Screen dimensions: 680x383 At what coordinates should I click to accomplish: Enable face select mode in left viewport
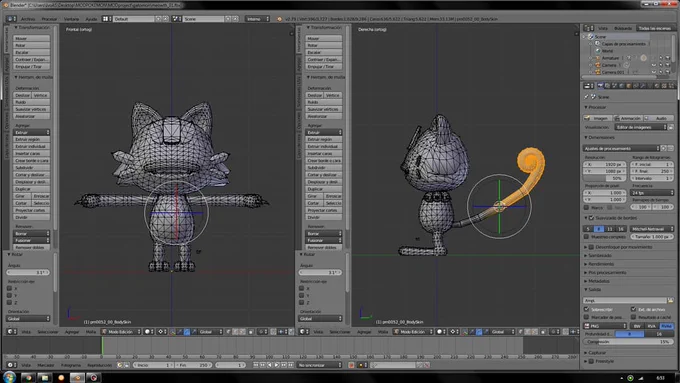(242, 331)
